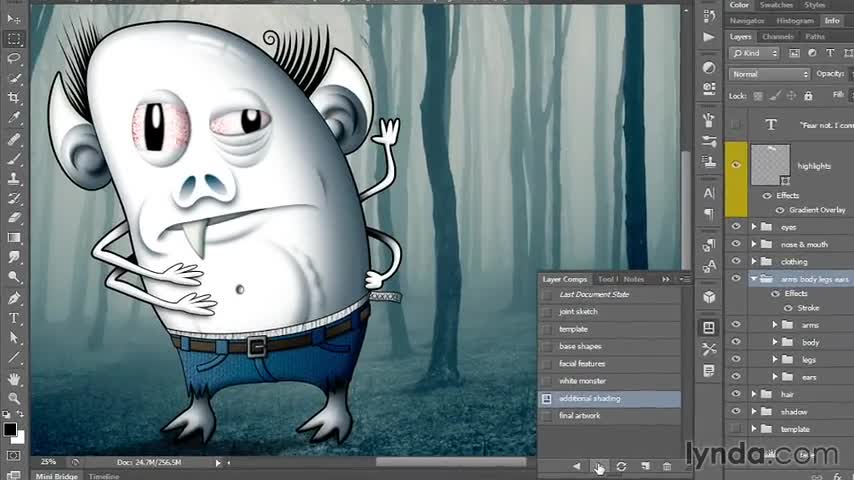
Task: Apply the previous layer comp
Action: pos(576,466)
